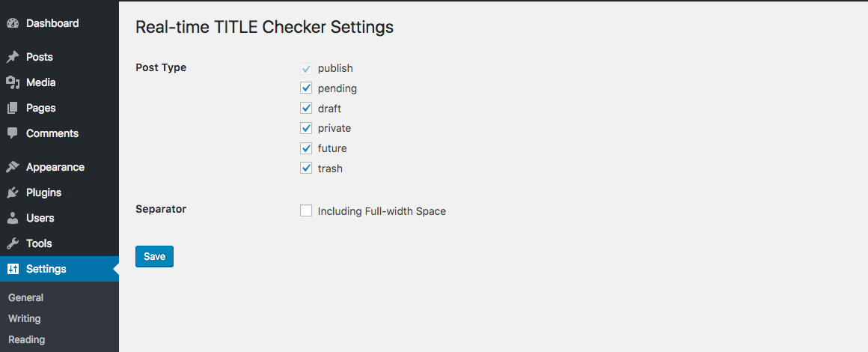Uncheck the private post type checkbox
The width and height of the screenshot is (868, 352).
pyautogui.click(x=306, y=128)
